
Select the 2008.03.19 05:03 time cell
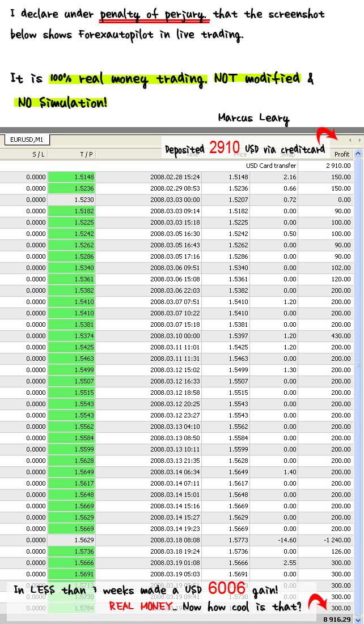[x=175, y=574]
